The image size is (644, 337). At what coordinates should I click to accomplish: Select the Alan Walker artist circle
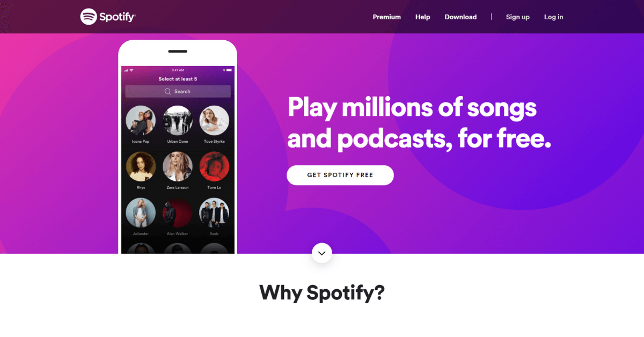click(178, 213)
